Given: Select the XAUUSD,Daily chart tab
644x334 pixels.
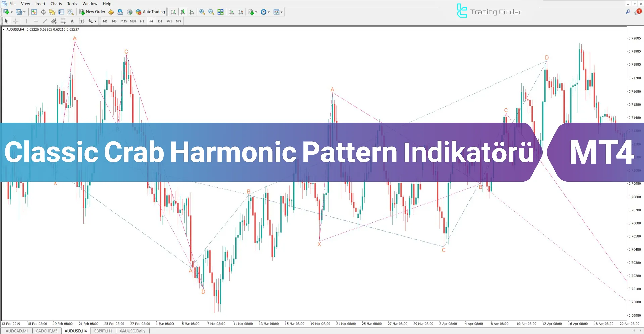Looking at the screenshot, I should 132,331.
